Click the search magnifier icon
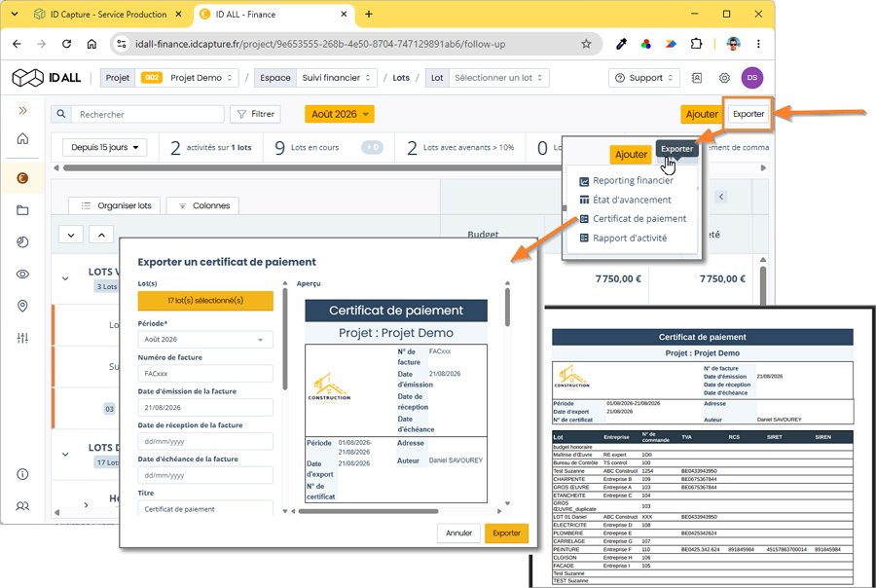 (61, 114)
